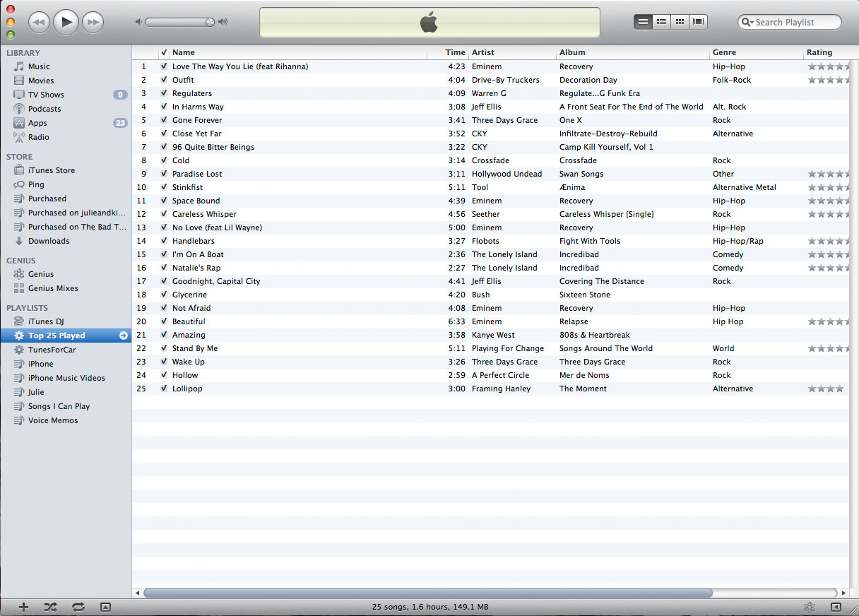Open Purchased on The Bad T... playlist

coord(71,227)
